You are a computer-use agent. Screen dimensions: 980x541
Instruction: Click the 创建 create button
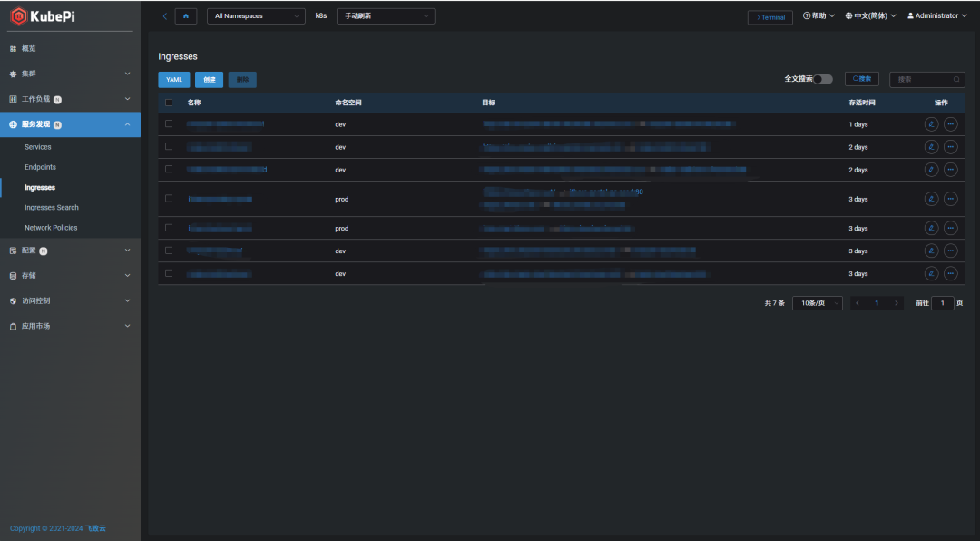[x=209, y=80]
